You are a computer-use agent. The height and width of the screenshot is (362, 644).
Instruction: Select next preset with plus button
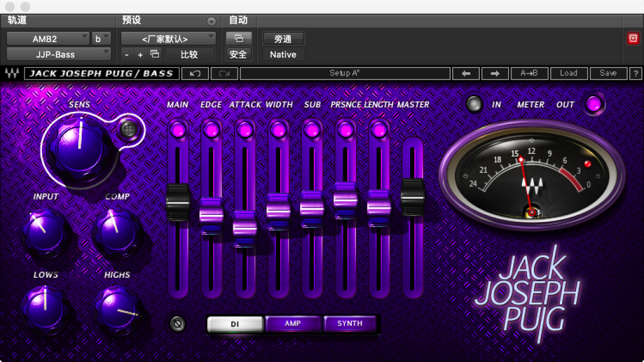(x=140, y=55)
